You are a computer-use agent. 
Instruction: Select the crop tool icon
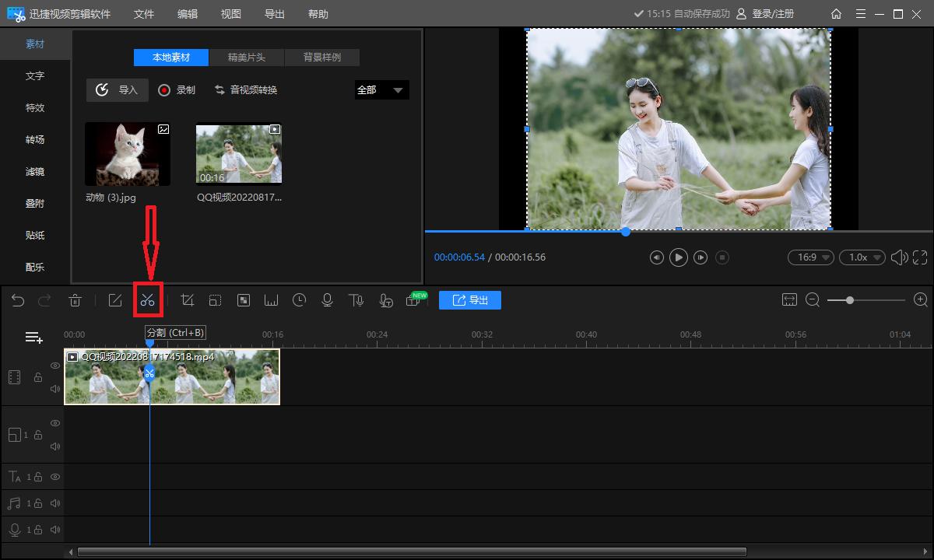click(x=187, y=300)
